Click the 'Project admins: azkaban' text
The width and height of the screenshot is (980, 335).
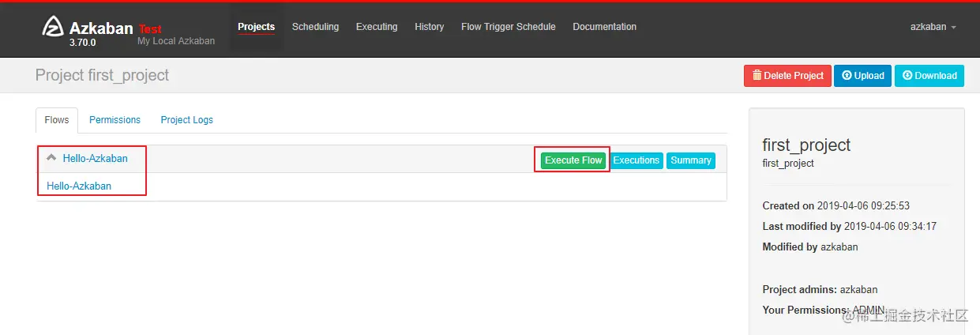click(820, 289)
